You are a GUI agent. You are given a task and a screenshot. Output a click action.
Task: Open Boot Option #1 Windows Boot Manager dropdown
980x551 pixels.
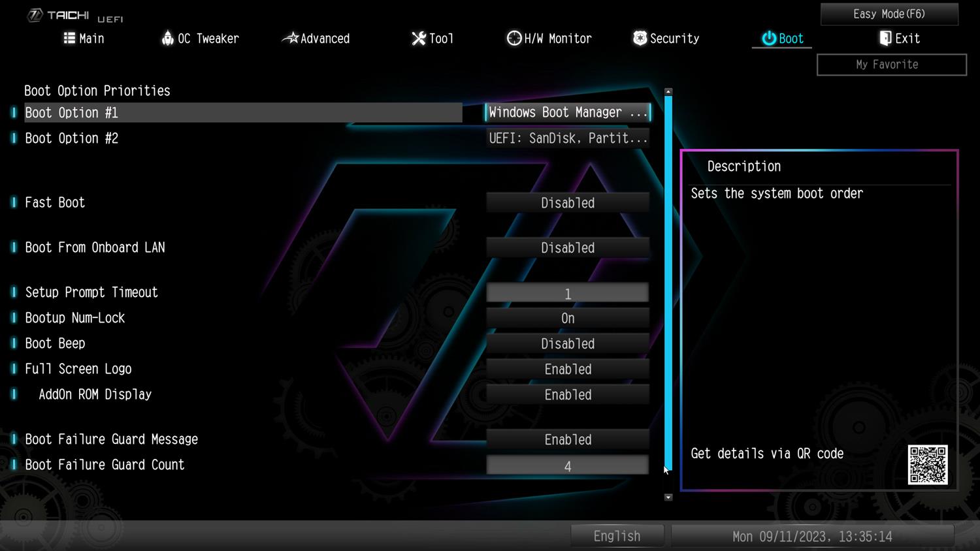point(567,112)
